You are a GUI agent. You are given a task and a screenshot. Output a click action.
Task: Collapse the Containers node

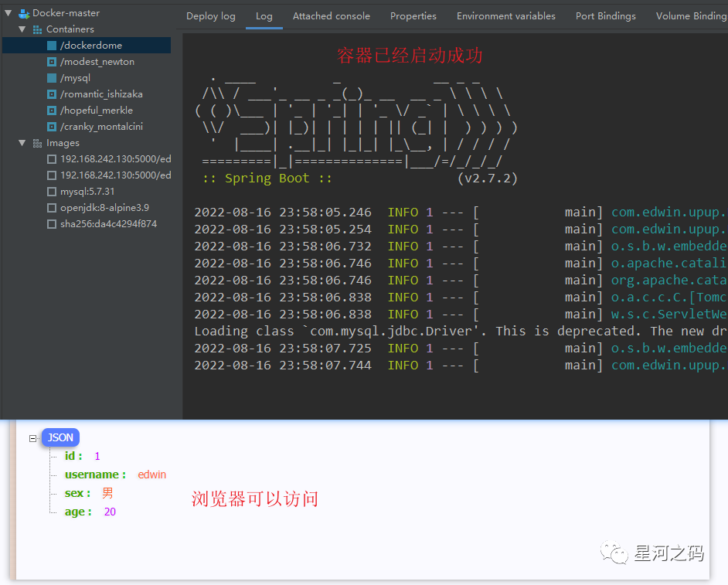pyautogui.click(x=22, y=29)
